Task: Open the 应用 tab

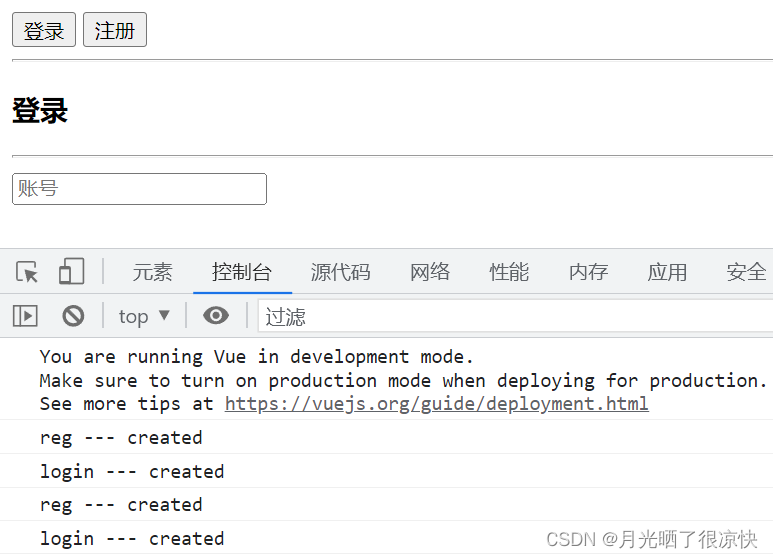Action: (667, 272)
